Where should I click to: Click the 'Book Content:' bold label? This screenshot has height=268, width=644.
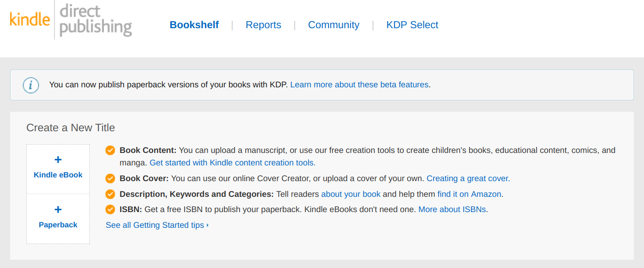tap(148, 150)
